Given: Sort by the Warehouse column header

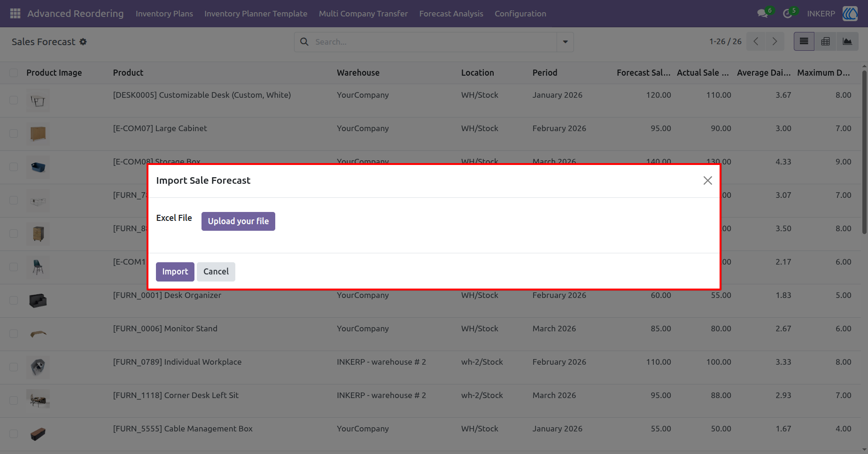Looking at the screenshot, I should (x=358, y=73).
